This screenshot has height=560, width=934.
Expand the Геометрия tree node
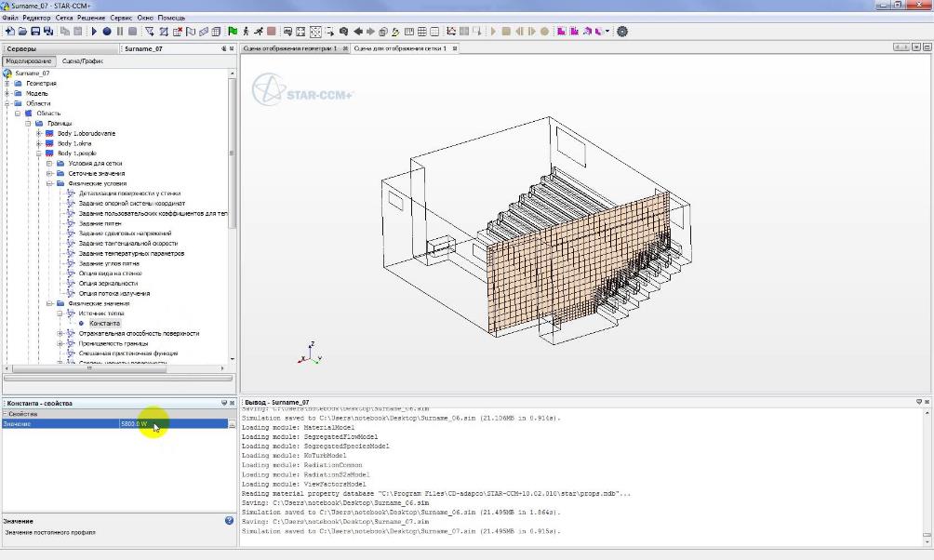point(7,83)
